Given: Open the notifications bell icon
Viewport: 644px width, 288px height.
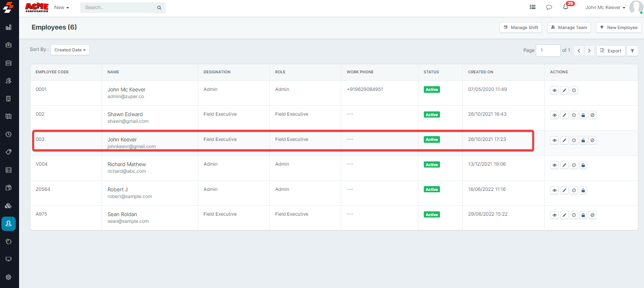Looking at the screenshot, I should click(x=565, y=8).
